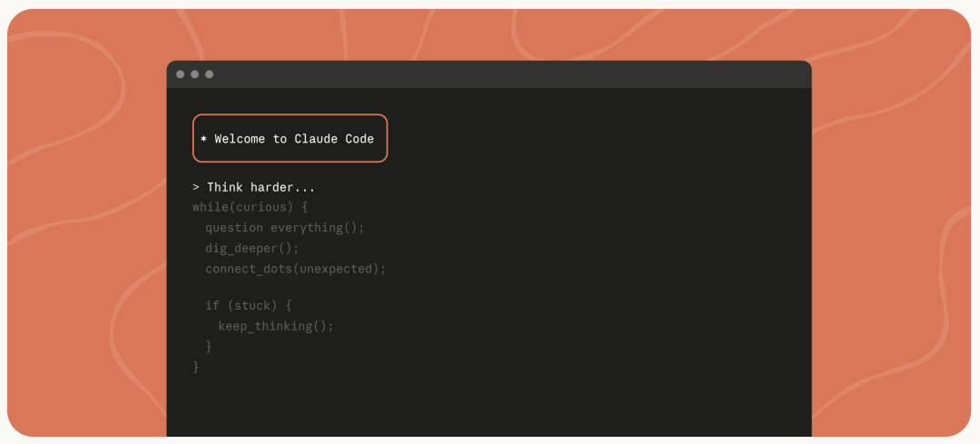The width and height of the screenshot is (980, 444).
Task: Click the keep_thinking(); line
Action: pyautogui.click(x=276, y=326)
